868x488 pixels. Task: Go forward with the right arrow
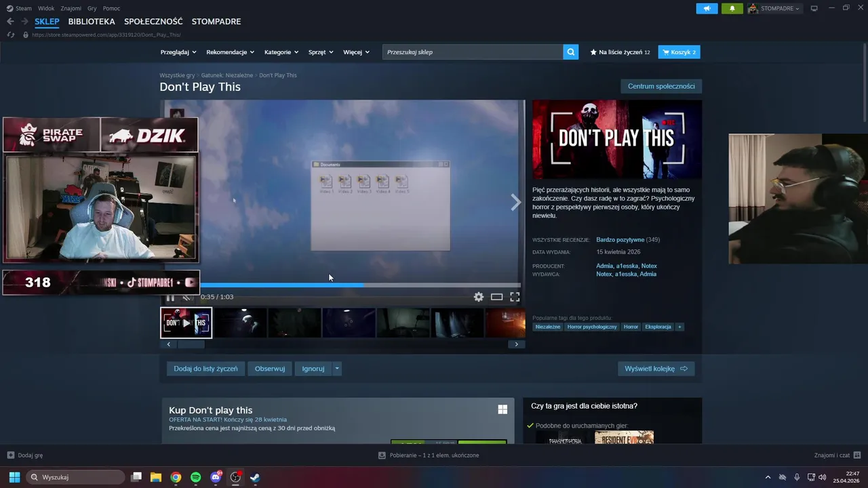pyautogui.click(x=24, y=22)
